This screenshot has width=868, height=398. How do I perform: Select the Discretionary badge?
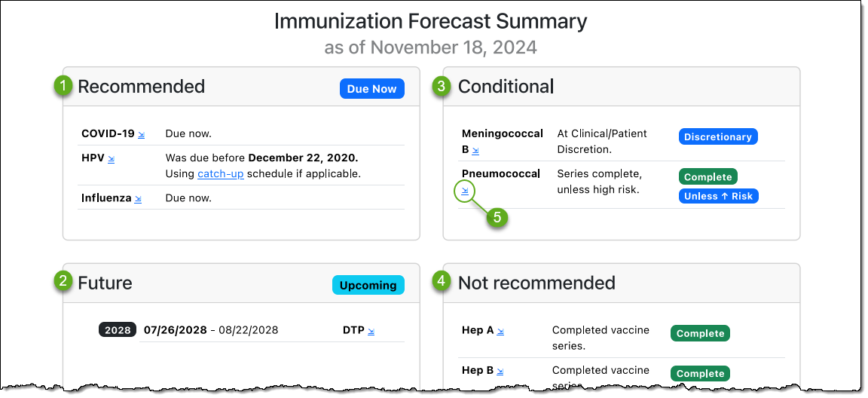(718, 137)
